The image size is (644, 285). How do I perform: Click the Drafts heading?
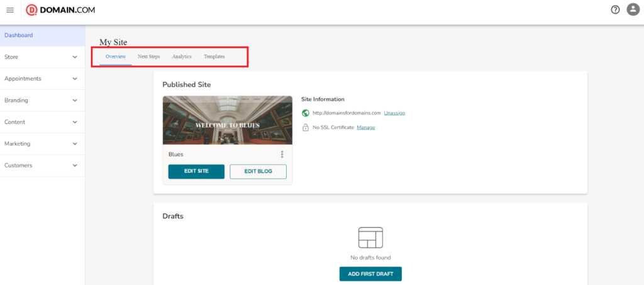tap(173, 216)
